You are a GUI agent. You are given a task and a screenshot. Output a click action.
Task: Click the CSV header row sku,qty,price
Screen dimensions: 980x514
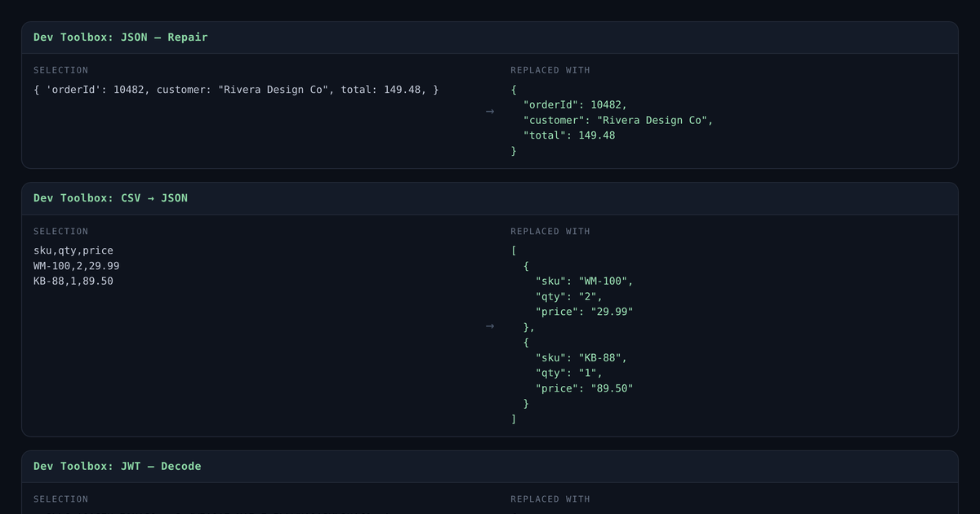(x=73, y=250)
